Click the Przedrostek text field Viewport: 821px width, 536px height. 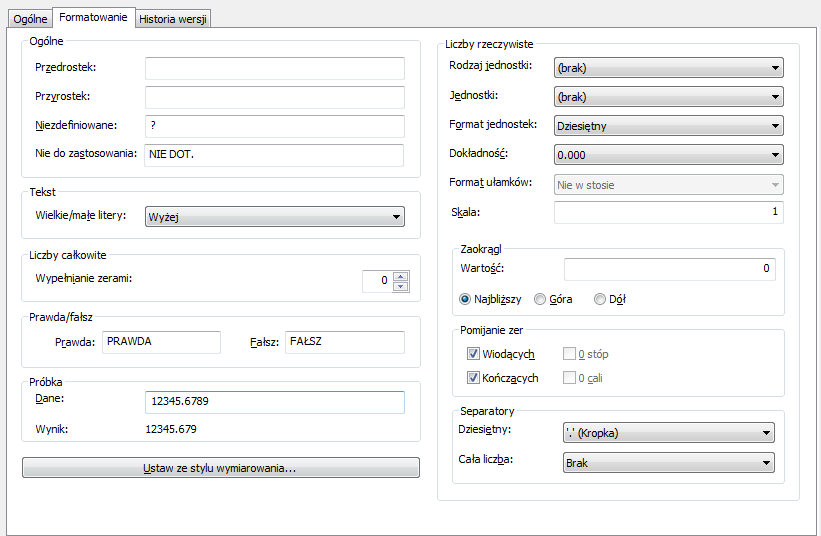pos(274,68)
